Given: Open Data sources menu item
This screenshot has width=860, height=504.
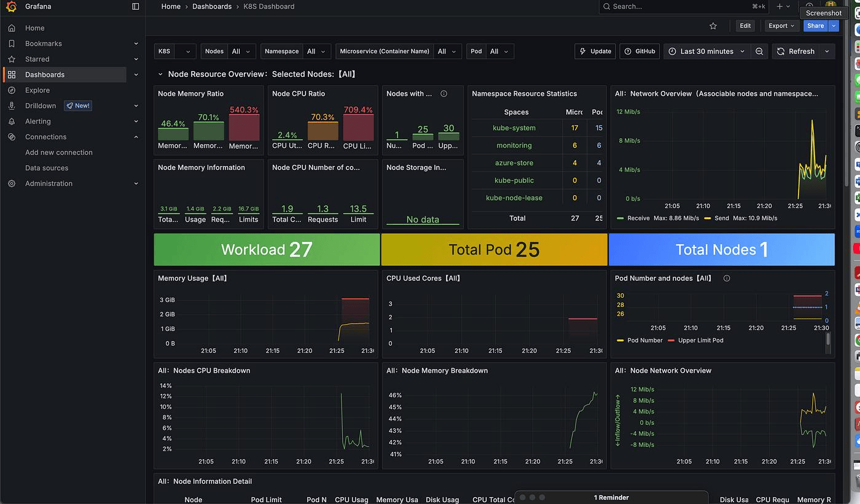Looking at the screenshot, I should 47,168.
